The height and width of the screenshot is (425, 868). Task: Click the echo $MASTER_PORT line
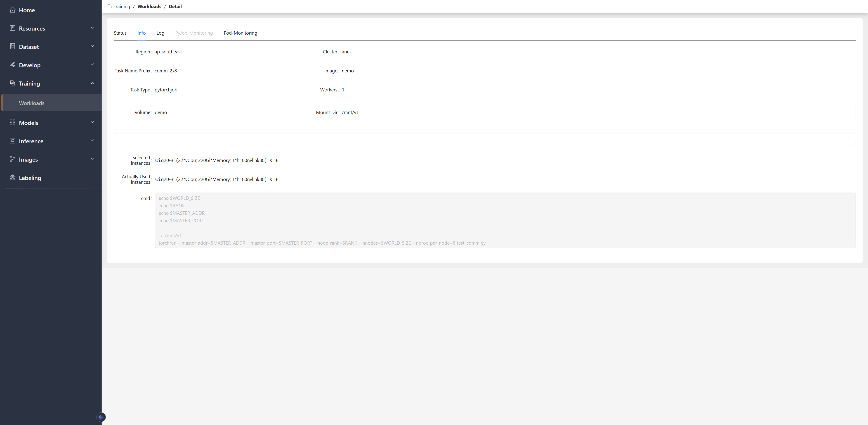click(181, 221)
